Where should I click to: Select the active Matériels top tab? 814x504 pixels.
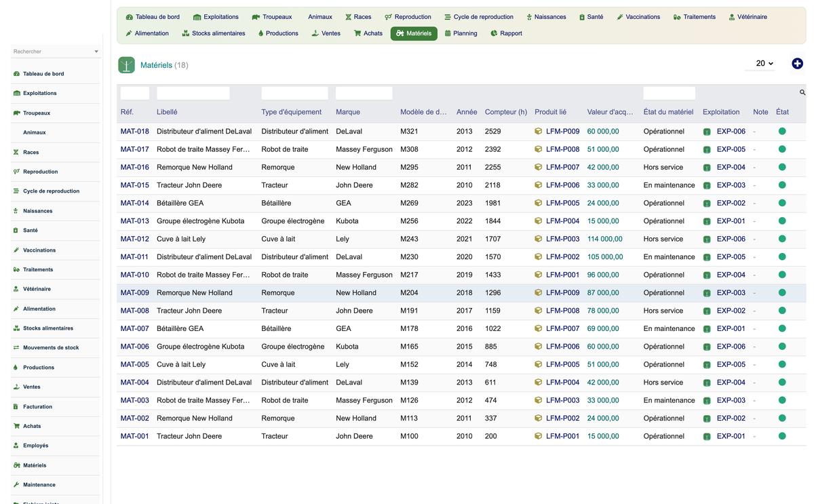coord(414,33)
